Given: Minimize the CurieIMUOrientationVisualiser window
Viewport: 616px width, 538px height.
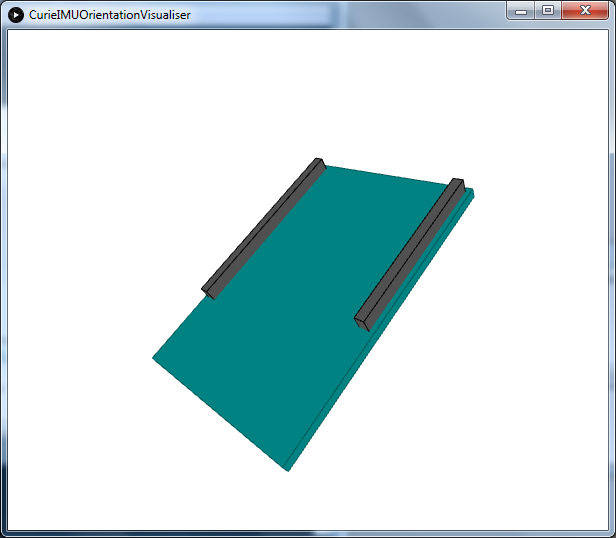Looking at the screenshot, I should [x=520, y=10].
